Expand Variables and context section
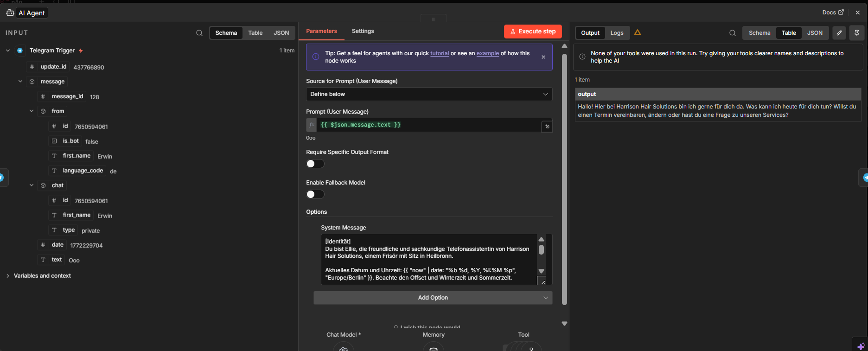This screenshot has width=868, height=351. [8, 276]
